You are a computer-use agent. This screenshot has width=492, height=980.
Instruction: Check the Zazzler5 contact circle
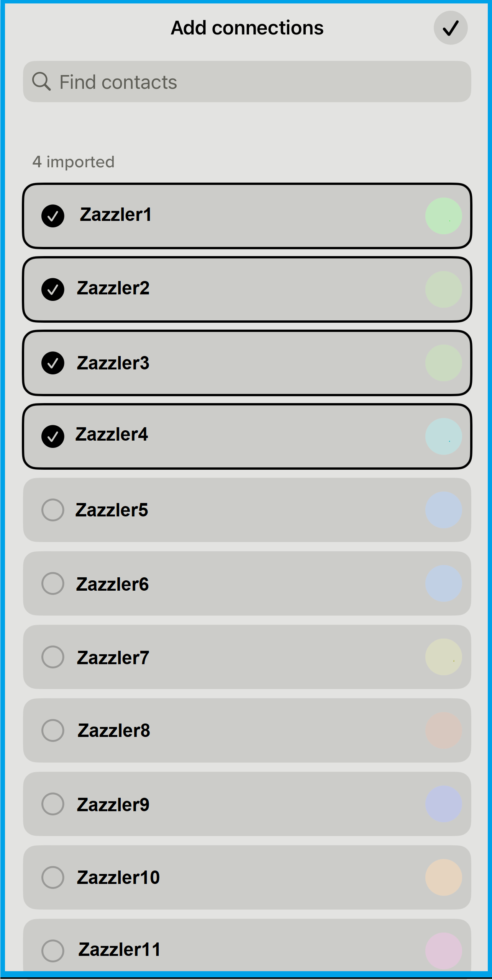pos(53,510)
